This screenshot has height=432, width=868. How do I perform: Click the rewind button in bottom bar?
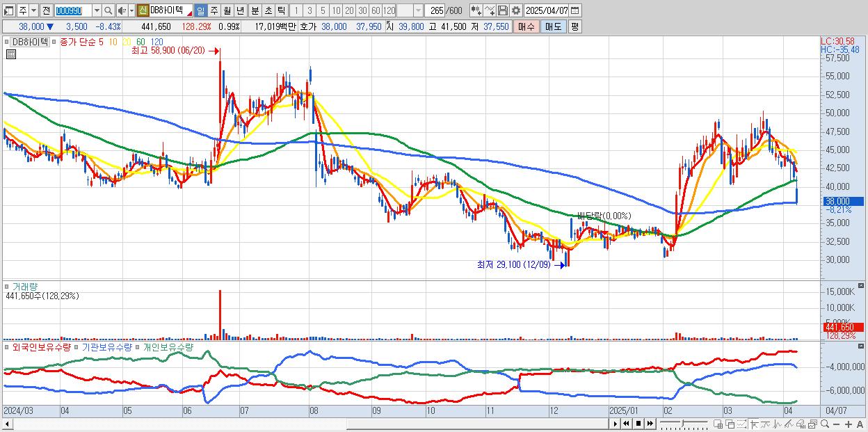[x=626, y=424]
